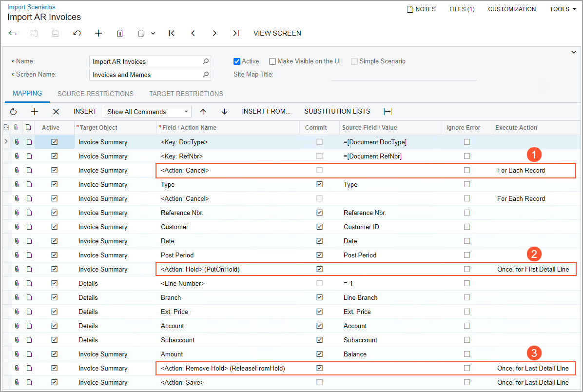Click the grid refresh icon in Mapping toolbar
This screenshot has width=583, height=392.
13,112
